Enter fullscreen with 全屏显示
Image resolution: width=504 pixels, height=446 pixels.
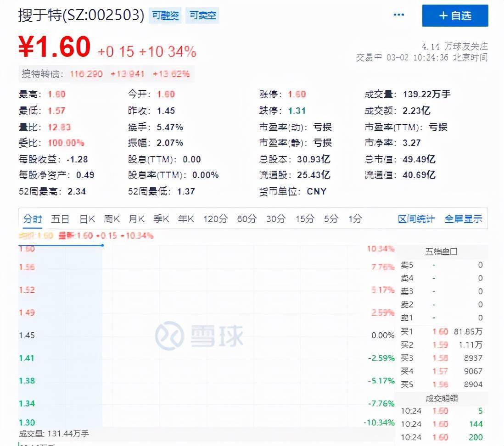tap(463, 219)
